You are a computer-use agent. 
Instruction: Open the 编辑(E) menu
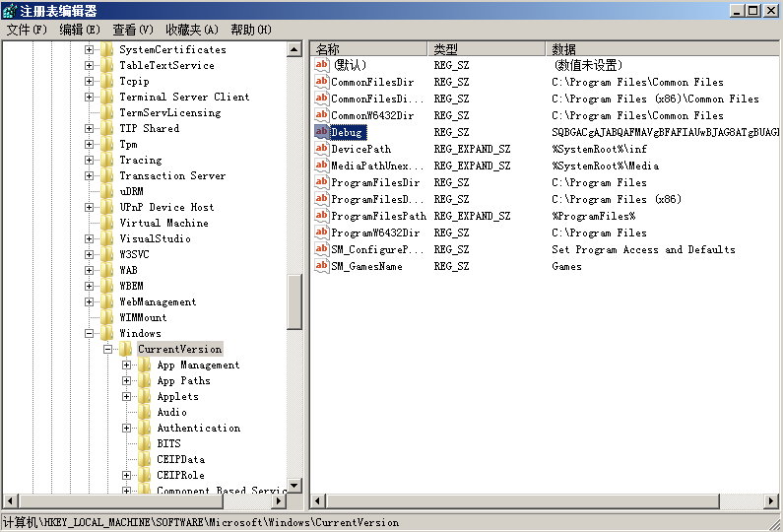click(x=80, y=30)
